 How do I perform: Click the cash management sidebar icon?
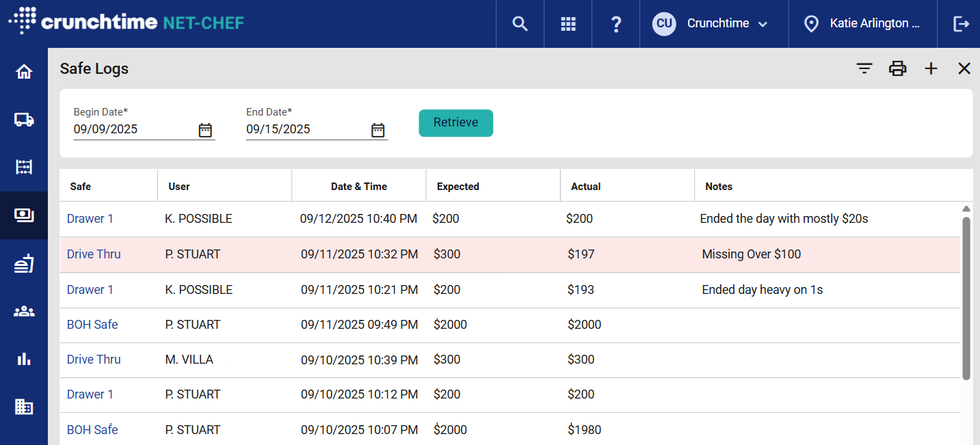tap(24, 215)
